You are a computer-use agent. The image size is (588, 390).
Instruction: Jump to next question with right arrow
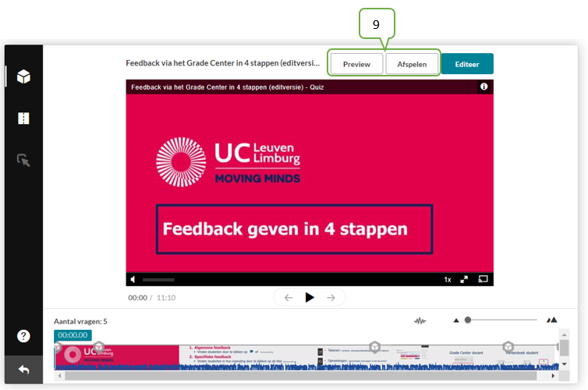tap(331, 298)
